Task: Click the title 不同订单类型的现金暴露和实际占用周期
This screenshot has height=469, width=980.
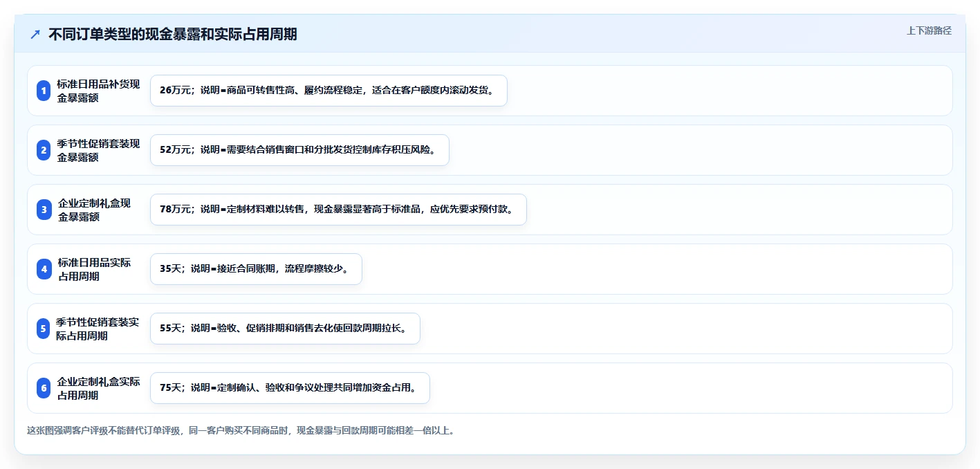Action: click(172, 34)
